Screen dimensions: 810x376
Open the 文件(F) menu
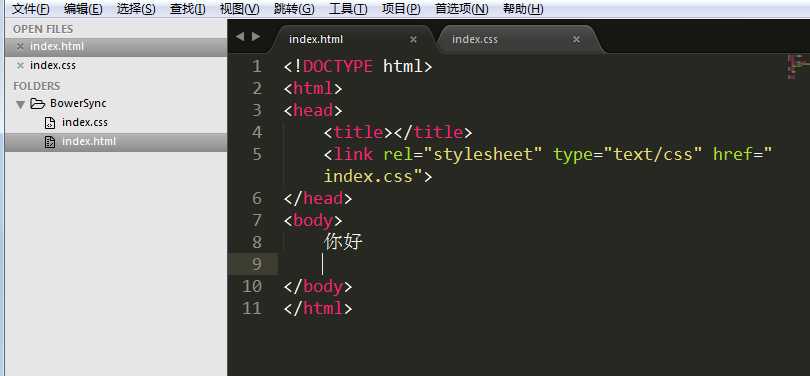[31, 9]
